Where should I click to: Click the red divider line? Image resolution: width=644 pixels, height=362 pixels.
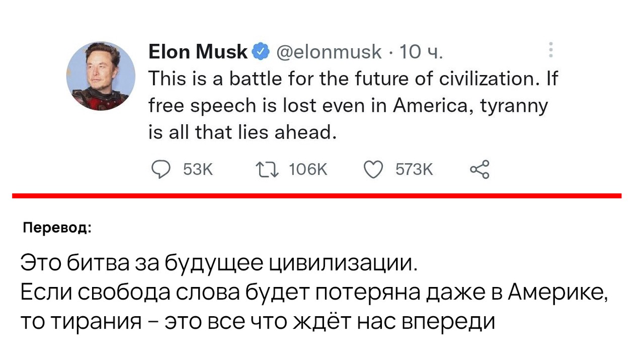coord(317,195)
